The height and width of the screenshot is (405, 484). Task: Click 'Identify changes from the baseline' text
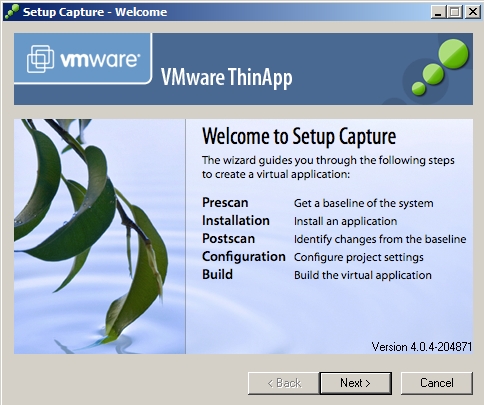point(380,239)
